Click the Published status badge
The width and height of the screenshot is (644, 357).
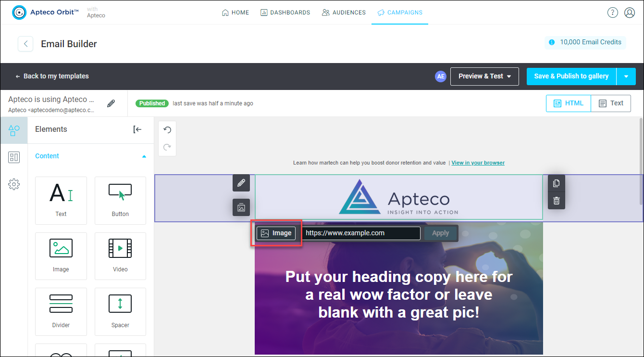[152, 103]
